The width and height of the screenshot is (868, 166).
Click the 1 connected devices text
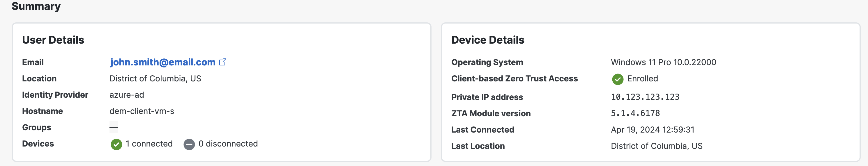(149, 144)
